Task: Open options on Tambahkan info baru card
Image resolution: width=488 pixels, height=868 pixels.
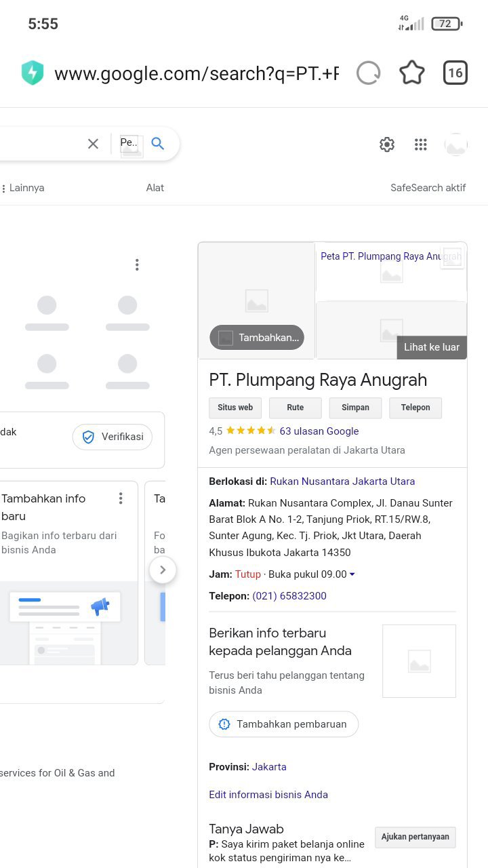Action: click(121, 498)
